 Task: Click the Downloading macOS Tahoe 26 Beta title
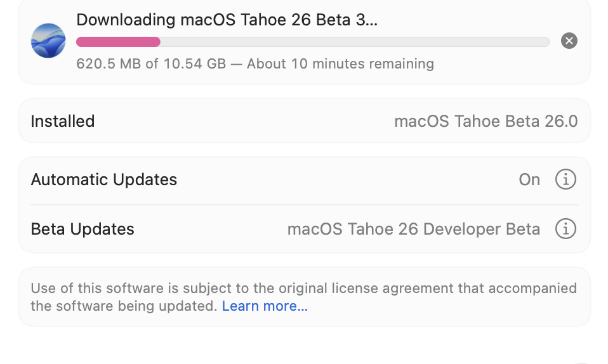[227, 20]
